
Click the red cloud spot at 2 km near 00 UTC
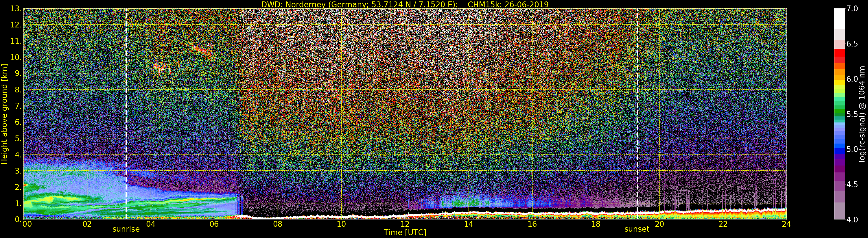tap(25, 185)
